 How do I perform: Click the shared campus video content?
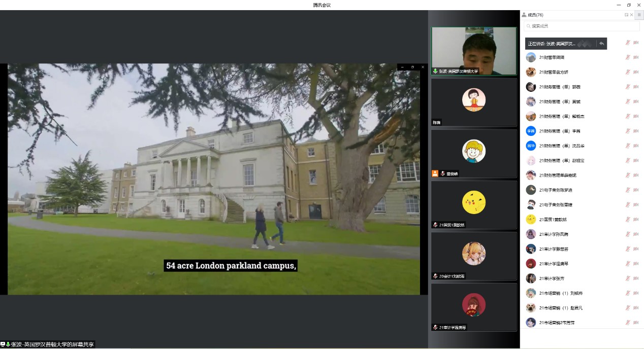point(214,179)
